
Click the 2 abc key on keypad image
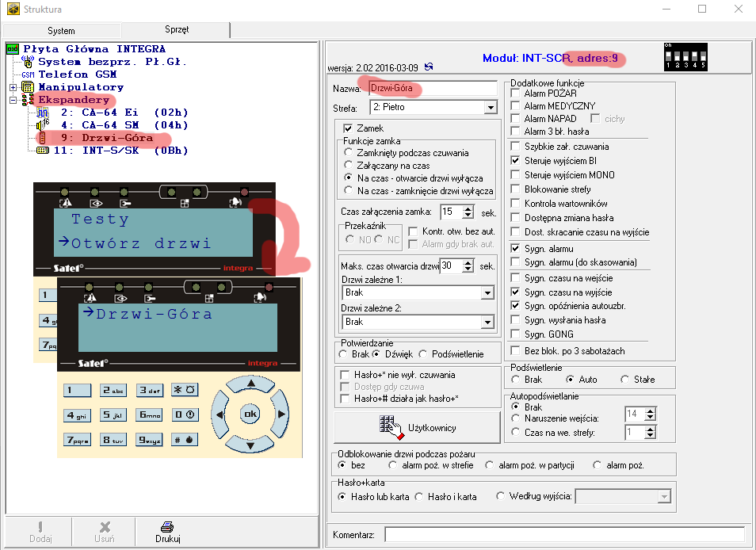(x=113, y=390)
